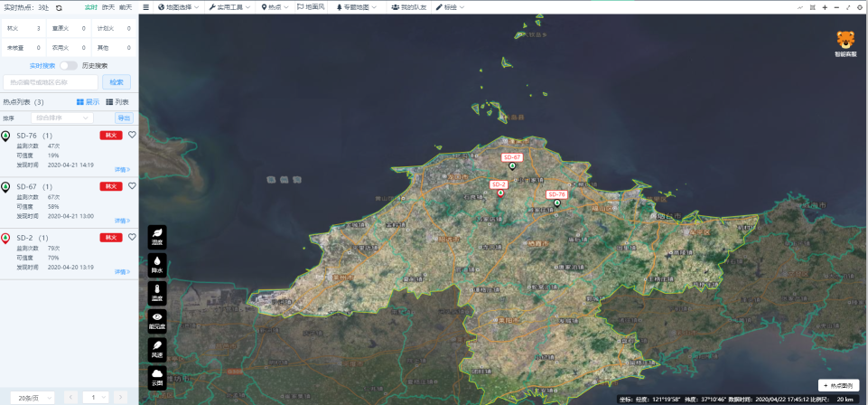Open the 实用工具 menu
The width and height of the screenshot is (868, 405).
pos(231,7)
